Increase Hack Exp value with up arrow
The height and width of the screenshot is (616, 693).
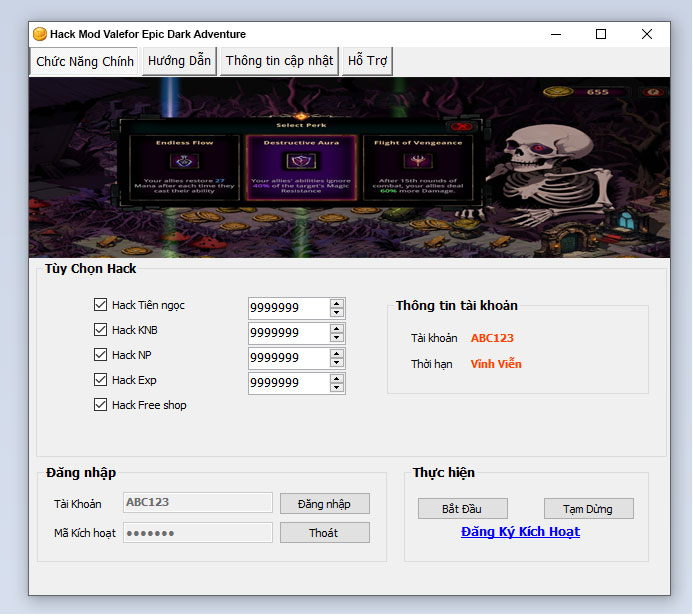click(x=337, y=379)
